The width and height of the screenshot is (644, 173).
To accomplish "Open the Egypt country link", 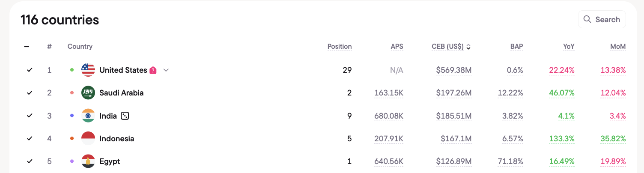I will (110, 161).
